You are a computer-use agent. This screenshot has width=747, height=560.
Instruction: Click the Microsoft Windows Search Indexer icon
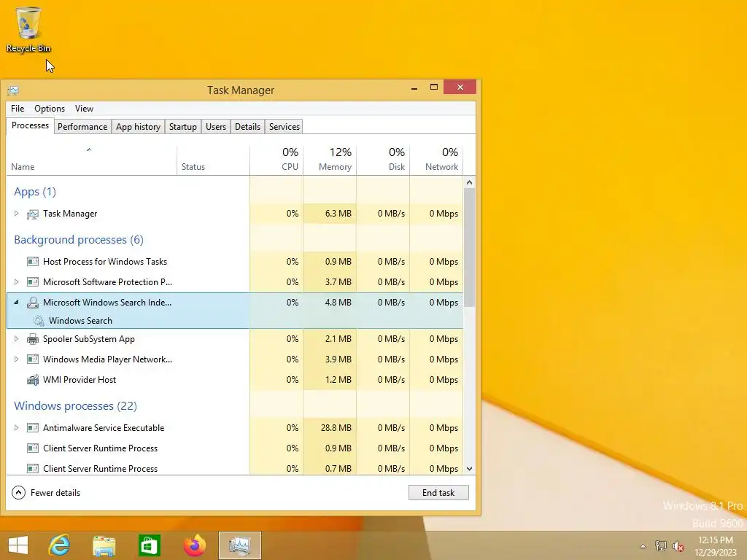tap(32, 303)
